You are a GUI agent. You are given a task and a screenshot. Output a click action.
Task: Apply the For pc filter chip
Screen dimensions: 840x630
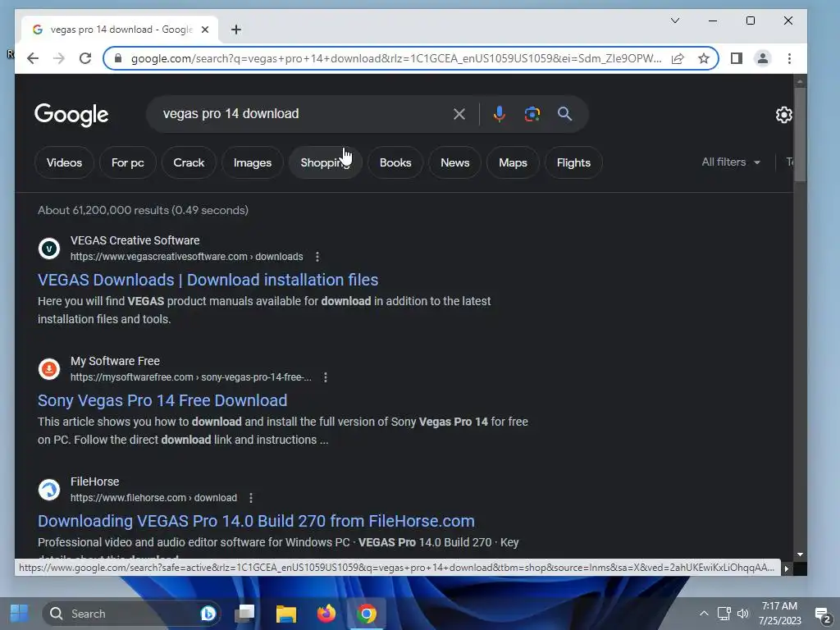pos(127,162)
